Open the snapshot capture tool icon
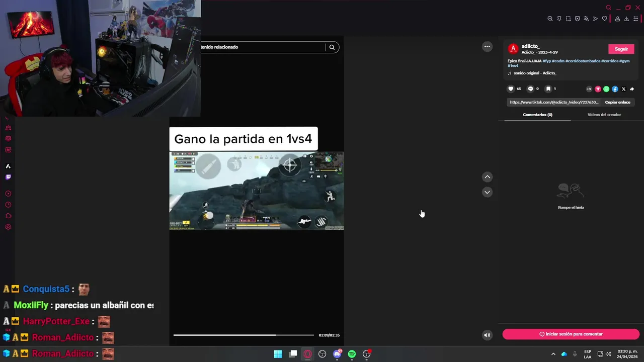Viewport: 644px width, 362px height. [568, 19]
